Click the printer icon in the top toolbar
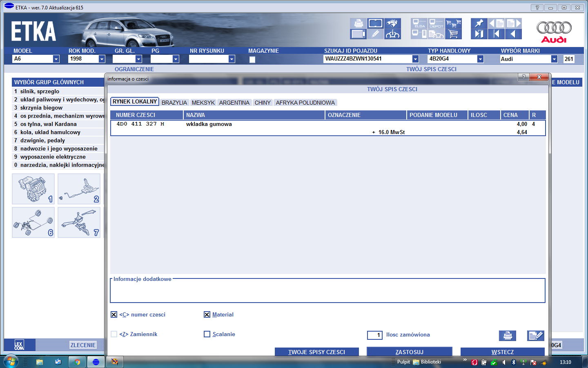588x368 pixels. tap(358, 23)
